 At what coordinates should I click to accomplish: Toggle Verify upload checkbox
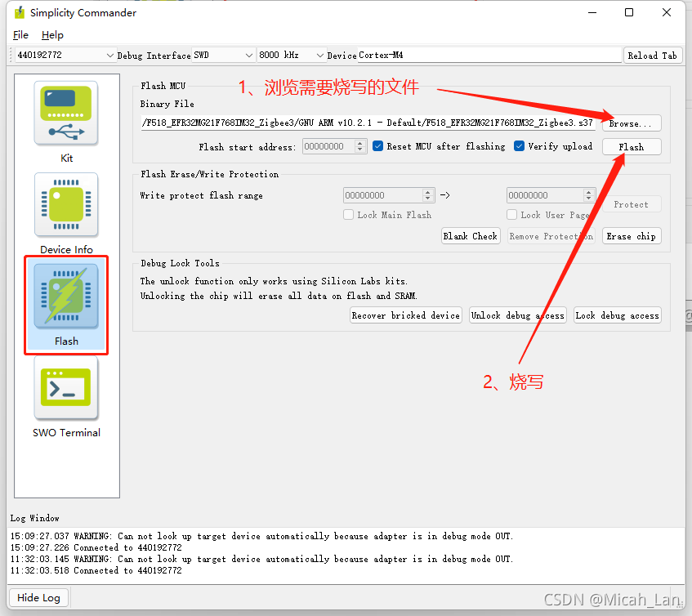tap(519, 146)
